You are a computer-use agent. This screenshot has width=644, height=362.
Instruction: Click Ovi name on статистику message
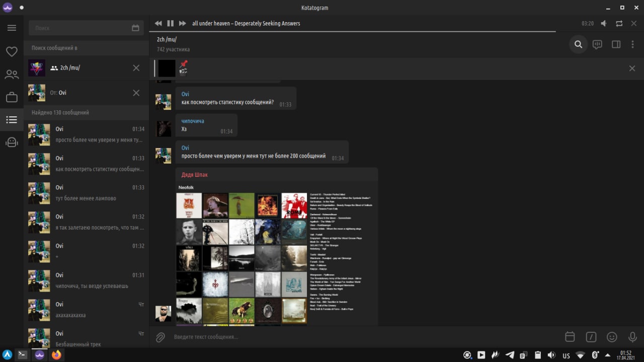tap(185, 94)
